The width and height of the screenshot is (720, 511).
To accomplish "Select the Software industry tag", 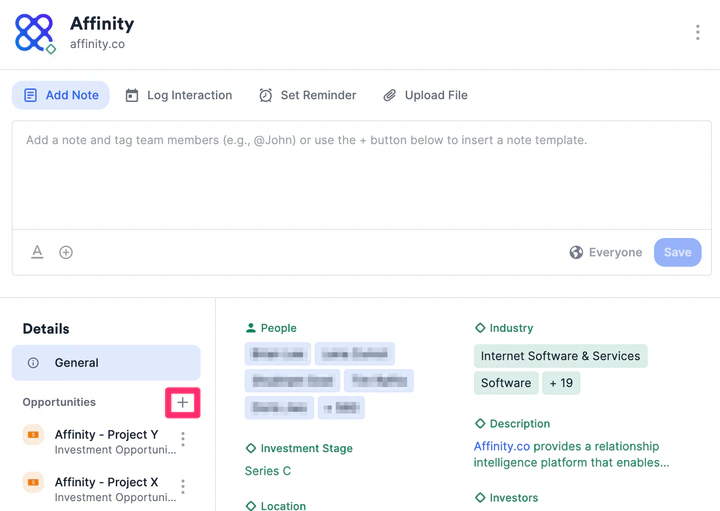I will [x=506, y=383].
